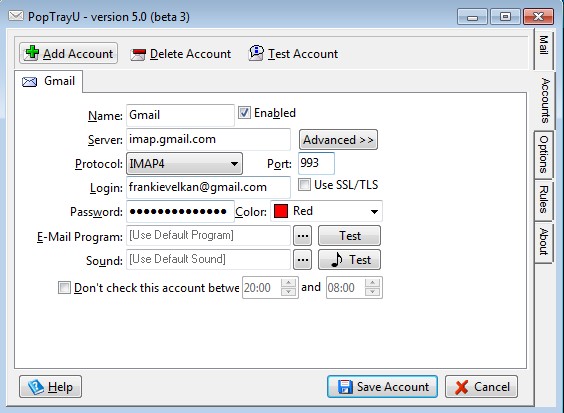The width and height of the screenshot is (564, 413).
Task: Click the red color swatch
Action: click(281, 211)
